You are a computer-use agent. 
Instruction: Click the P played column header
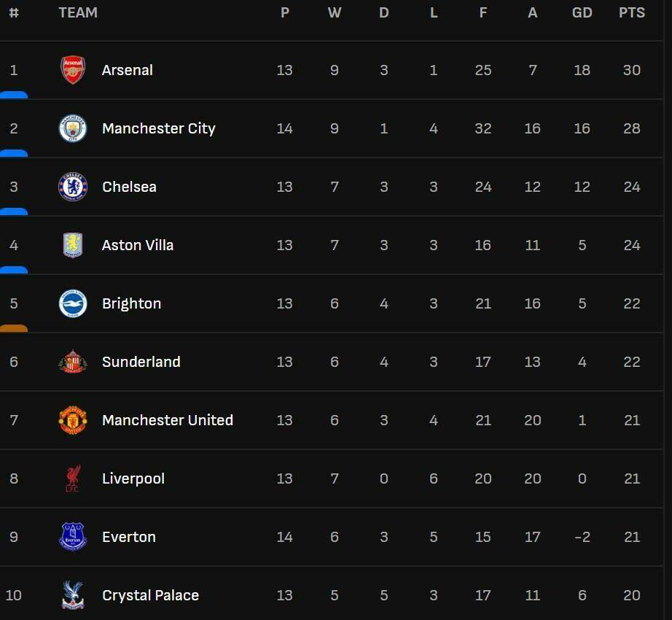click(284, 12)
